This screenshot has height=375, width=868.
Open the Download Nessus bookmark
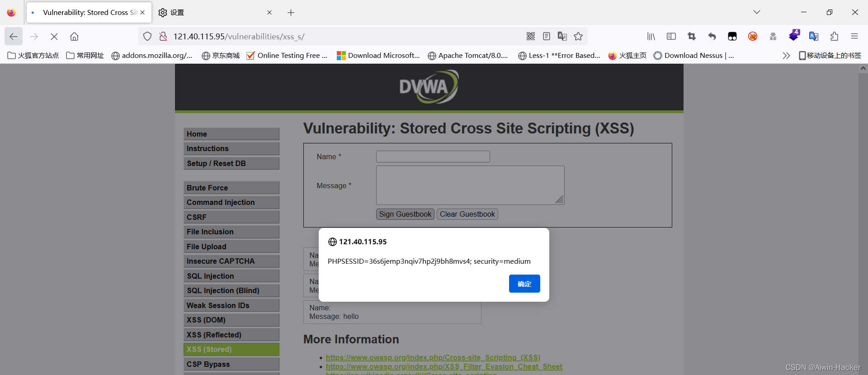click(x=694, y=56)
